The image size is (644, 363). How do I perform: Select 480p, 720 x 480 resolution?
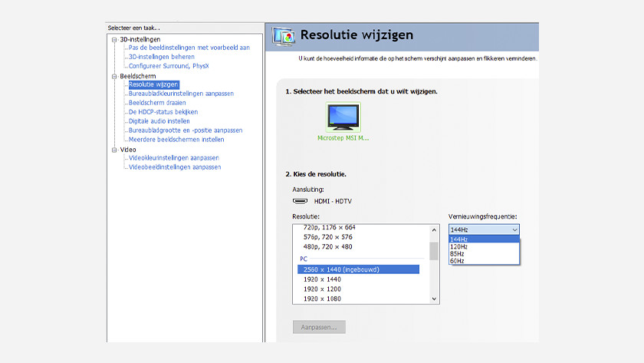[329, 246]
